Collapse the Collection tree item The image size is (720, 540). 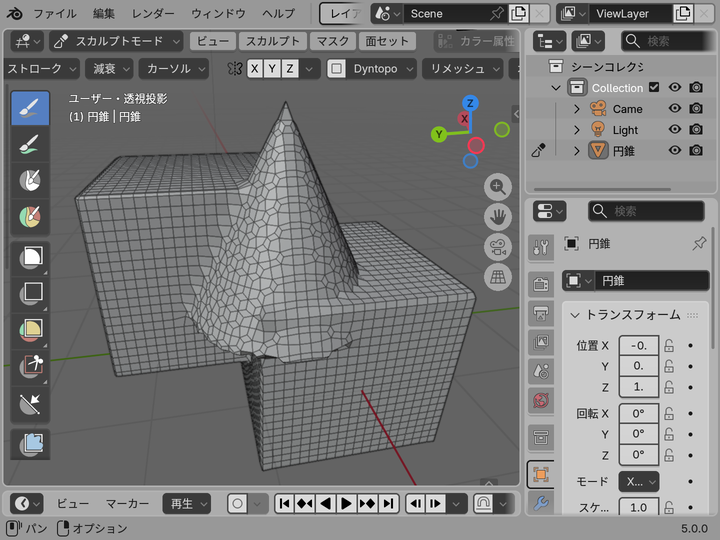(556, 87)
